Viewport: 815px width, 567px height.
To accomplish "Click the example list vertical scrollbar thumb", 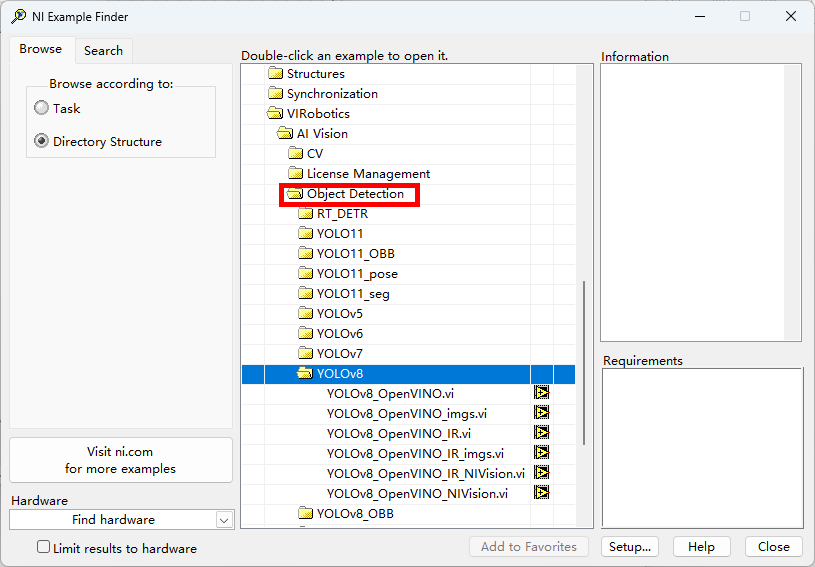I will click(x=584, y=362).
